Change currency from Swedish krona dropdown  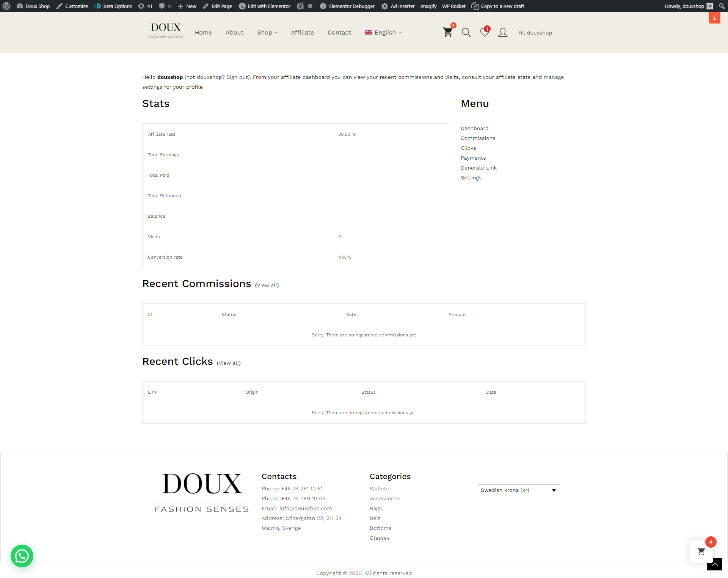518,490
